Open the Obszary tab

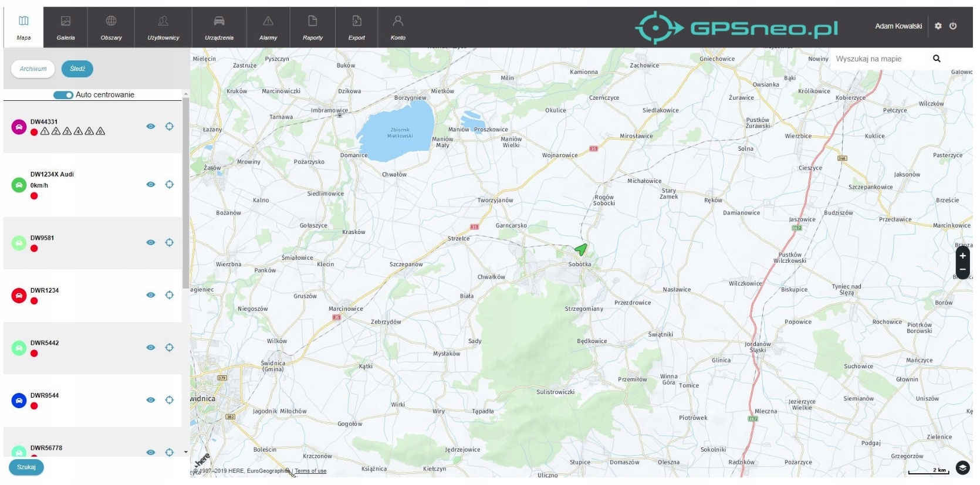[x=111, y=27]
